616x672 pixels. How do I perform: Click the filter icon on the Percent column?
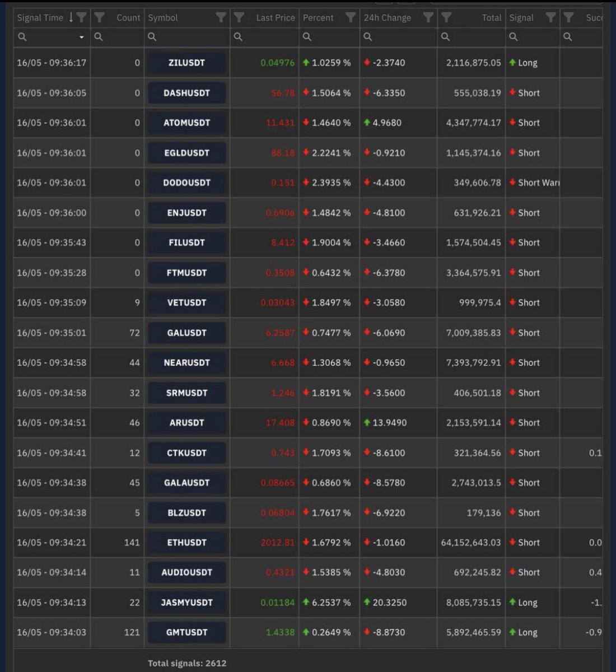(351, 17)
